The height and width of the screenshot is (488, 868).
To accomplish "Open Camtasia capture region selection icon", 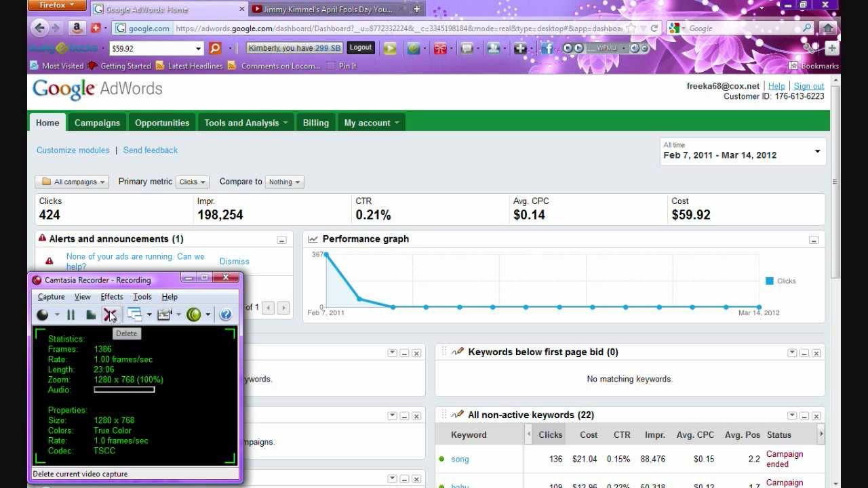I will [134, 314].
